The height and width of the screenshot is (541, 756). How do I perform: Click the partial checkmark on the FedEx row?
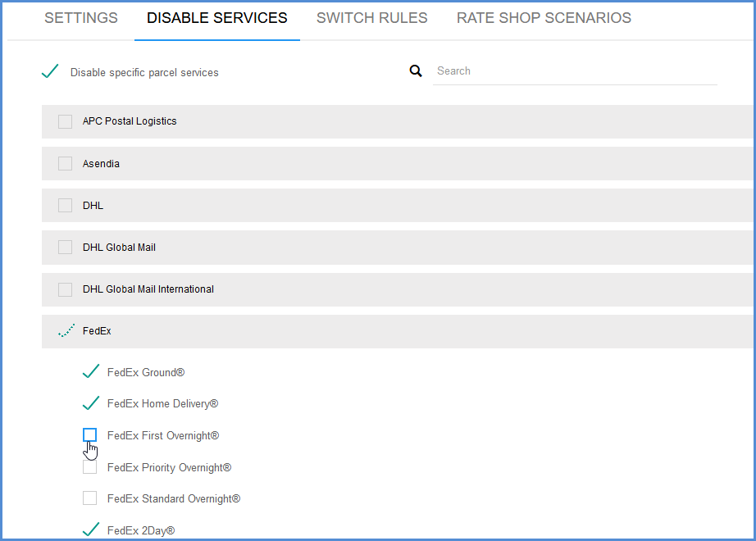click(66, 330)
